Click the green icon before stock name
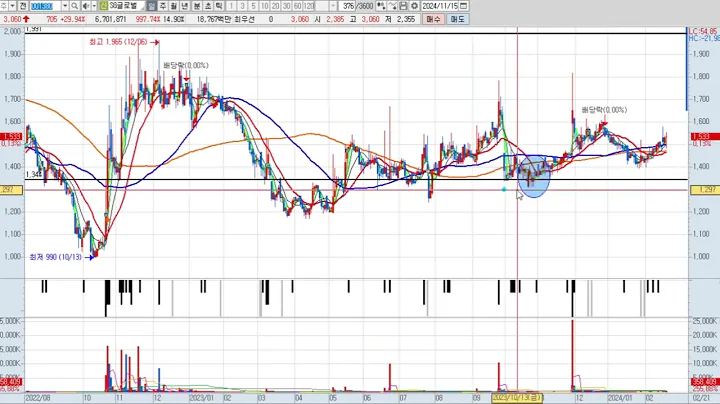 pos(103,6)
